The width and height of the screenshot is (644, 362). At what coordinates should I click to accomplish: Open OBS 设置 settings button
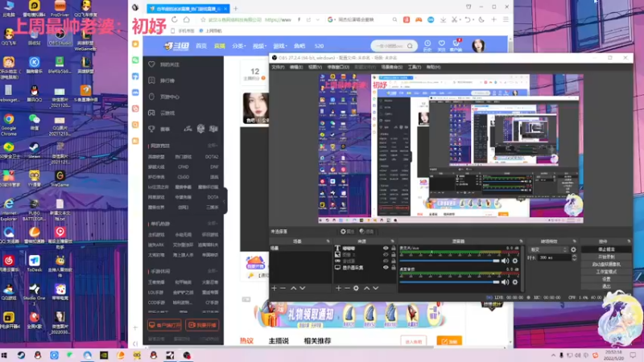tap(606, 279)
